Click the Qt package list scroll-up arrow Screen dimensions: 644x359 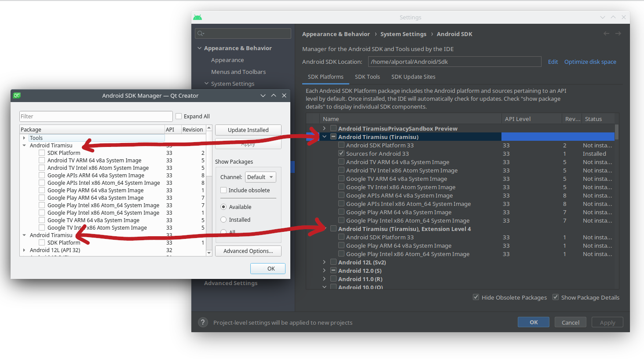(x=209, y=128)
